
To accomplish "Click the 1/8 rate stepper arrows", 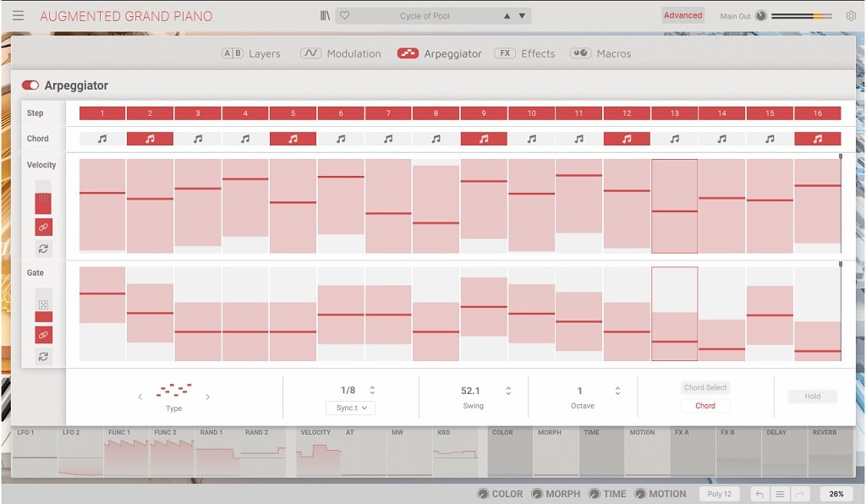I will tap(372, 391).
